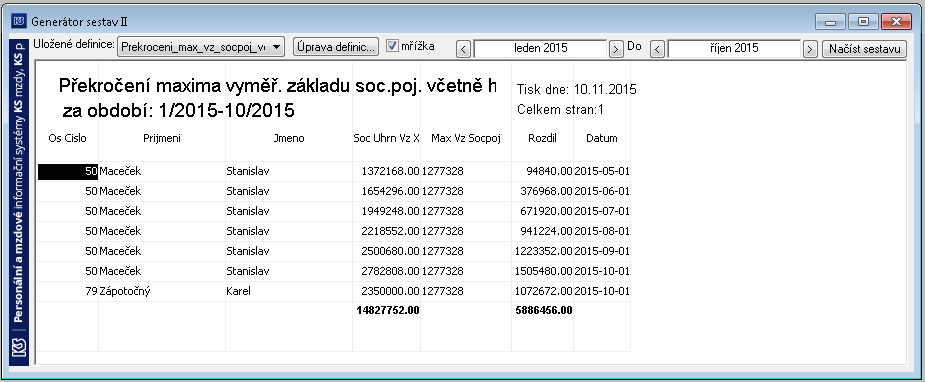The width and height of the screenshot is (925, 382).
Task: Click date 2015-08-01
Action: 602,232
